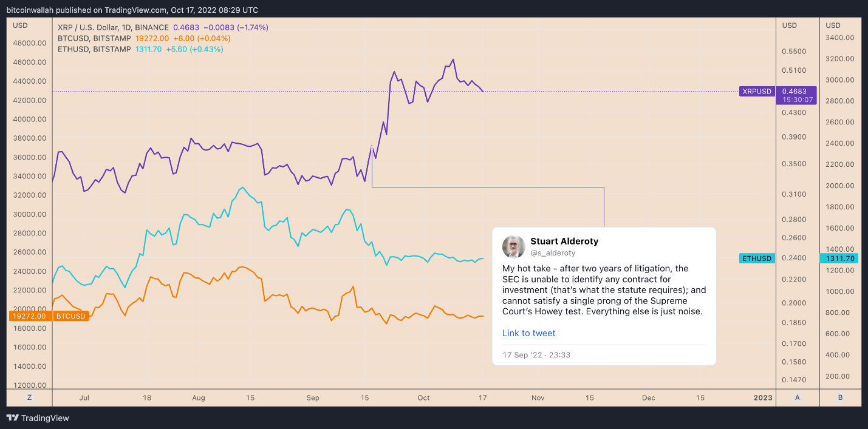Select the 2023 label on time axis

(762, 397)
